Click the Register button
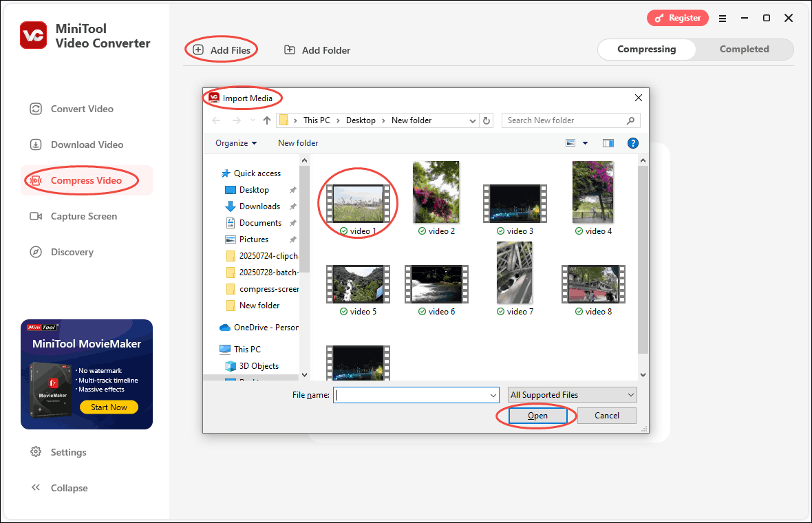Viewport: 812px width, 523px height. click(677, 18)
